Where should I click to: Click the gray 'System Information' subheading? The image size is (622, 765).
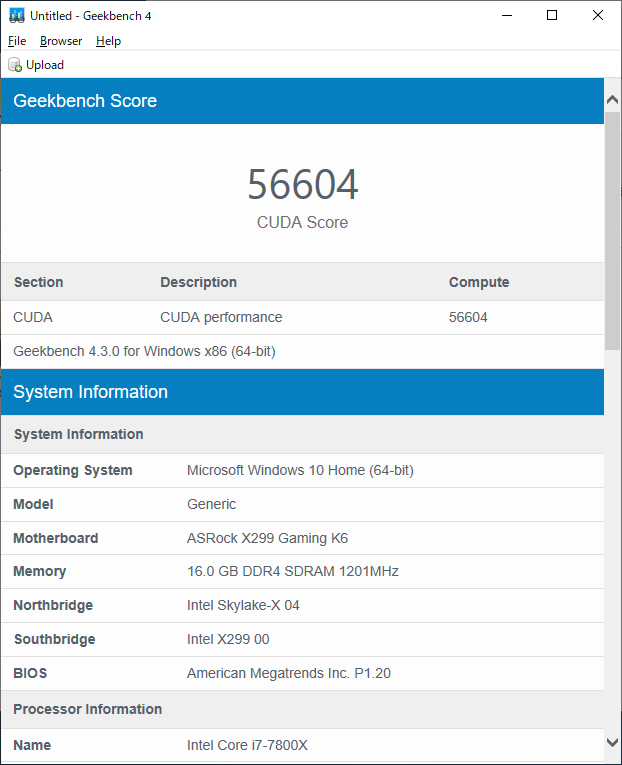79,434
